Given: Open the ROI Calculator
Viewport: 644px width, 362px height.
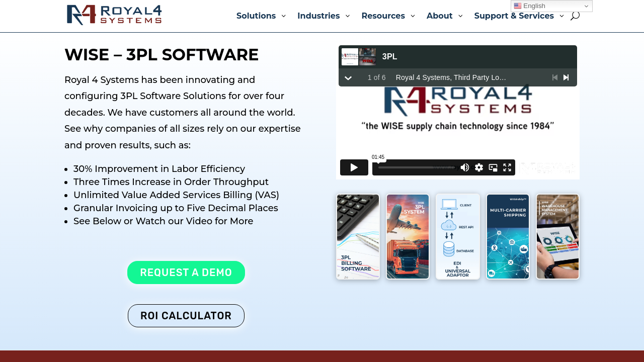Looking at the screenshot, I should (x=186, y=316).
